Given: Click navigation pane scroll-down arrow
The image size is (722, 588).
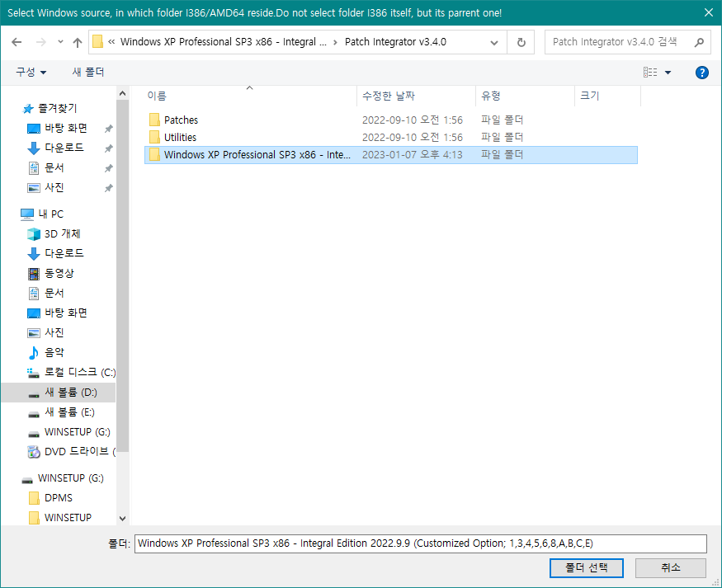Looking at the screenshot, I should pyautogui.click(x=122, y=519).
